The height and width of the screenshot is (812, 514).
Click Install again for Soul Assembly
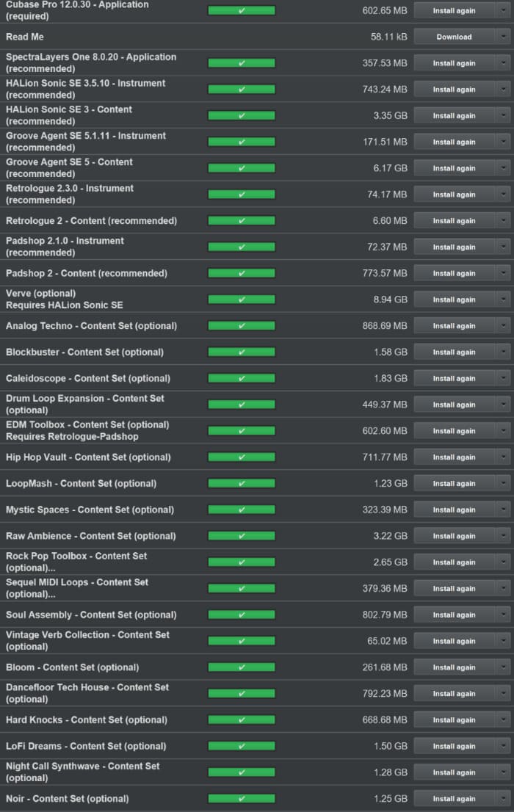click(455, 615)
